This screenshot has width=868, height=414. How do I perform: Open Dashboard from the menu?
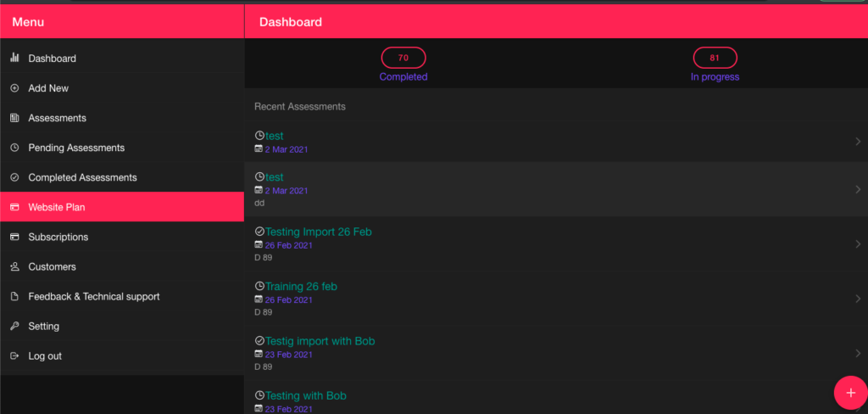pyautogui.click(x=122, y=59)
